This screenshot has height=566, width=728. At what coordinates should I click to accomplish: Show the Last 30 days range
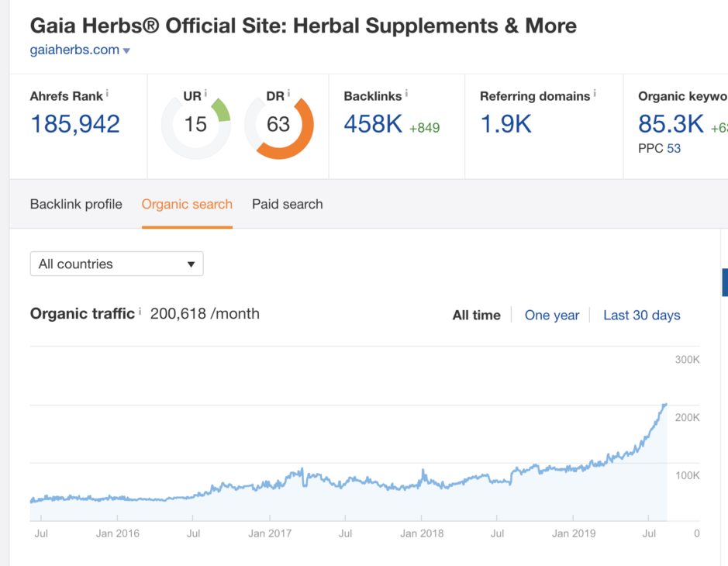coord(642,316)
